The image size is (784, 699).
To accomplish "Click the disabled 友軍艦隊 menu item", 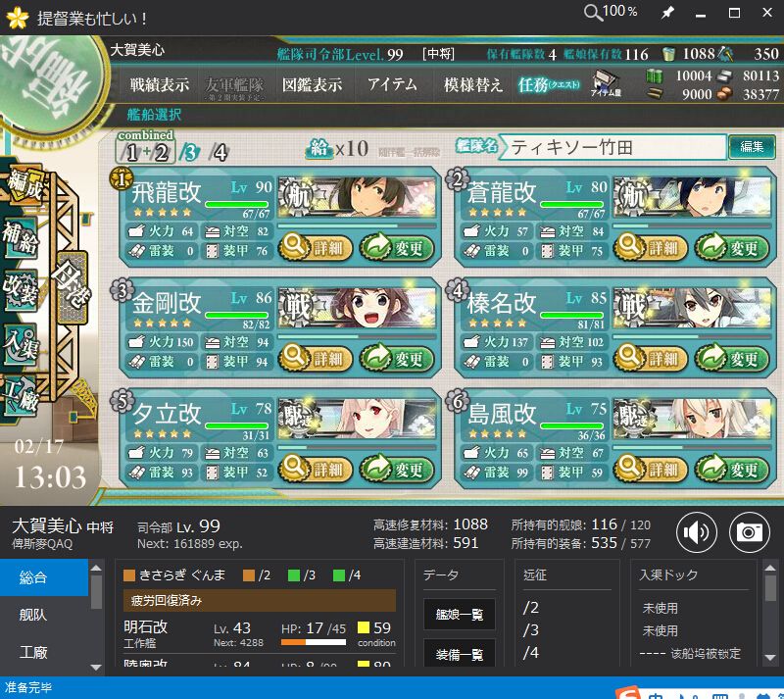I will [234, 85].
